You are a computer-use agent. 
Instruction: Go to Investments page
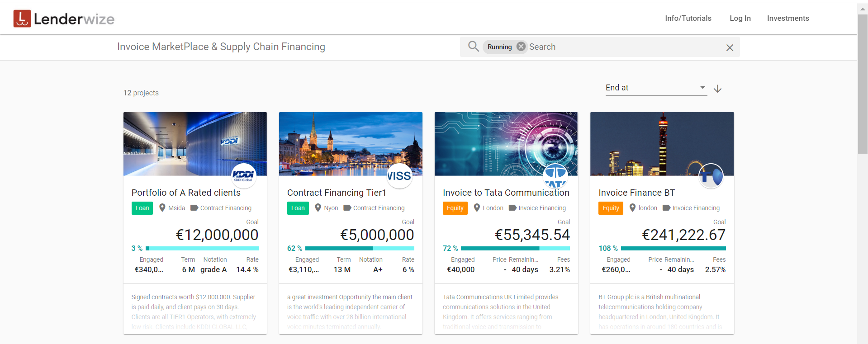point(787,18)
